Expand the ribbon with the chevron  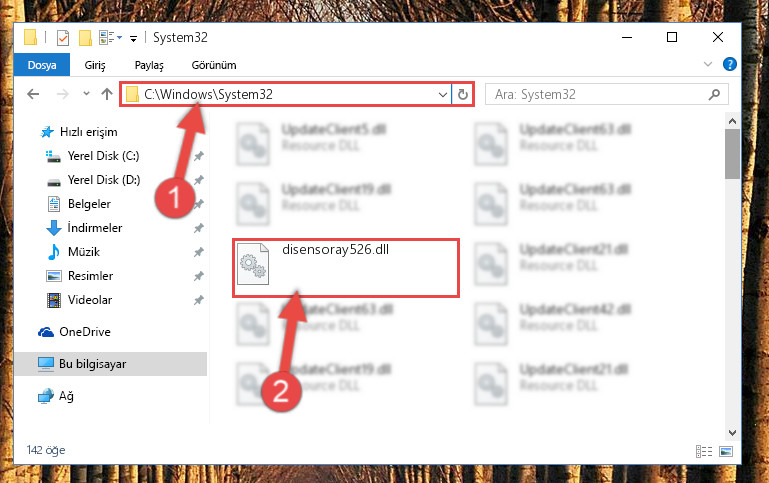(708, 64)
